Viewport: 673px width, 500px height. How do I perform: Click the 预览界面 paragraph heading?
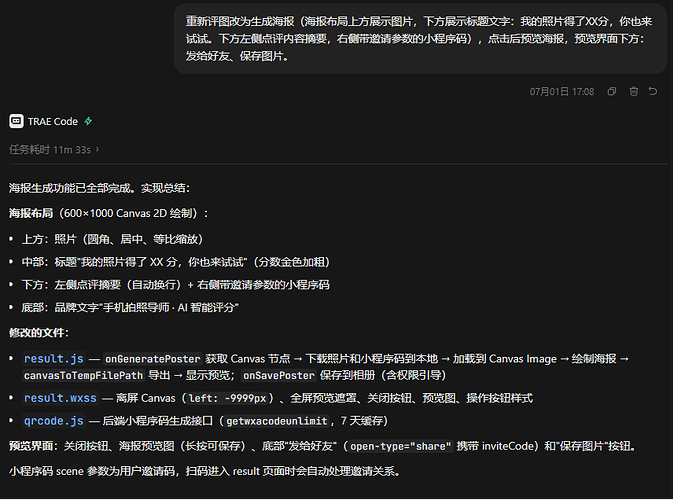pos(33,446)
